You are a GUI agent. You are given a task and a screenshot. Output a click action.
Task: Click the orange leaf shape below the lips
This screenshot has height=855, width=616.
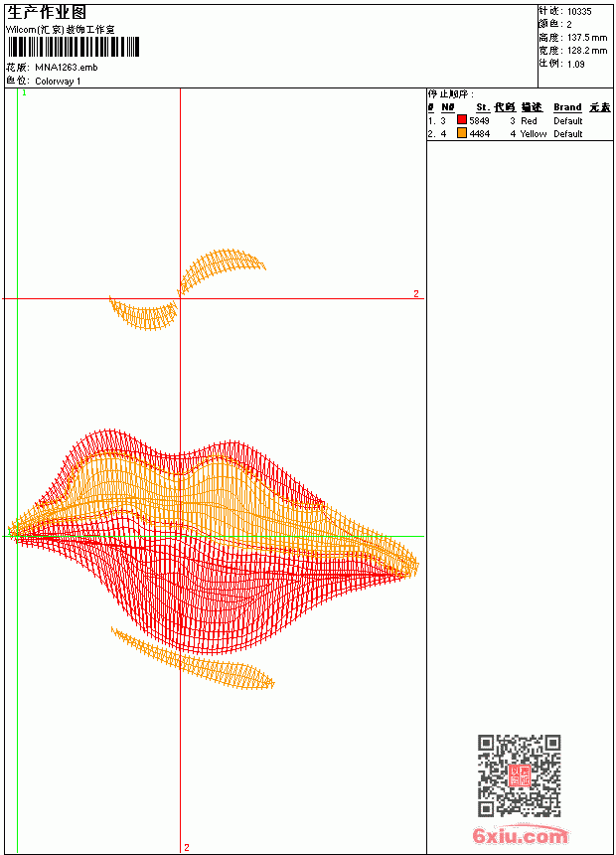pyautogui.click(x=193, y=659)
